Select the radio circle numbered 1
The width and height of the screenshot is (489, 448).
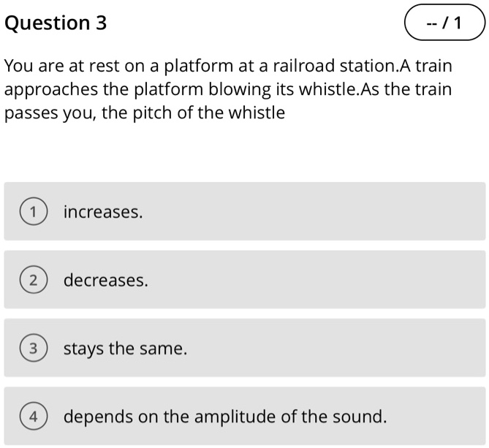point(33,213)
